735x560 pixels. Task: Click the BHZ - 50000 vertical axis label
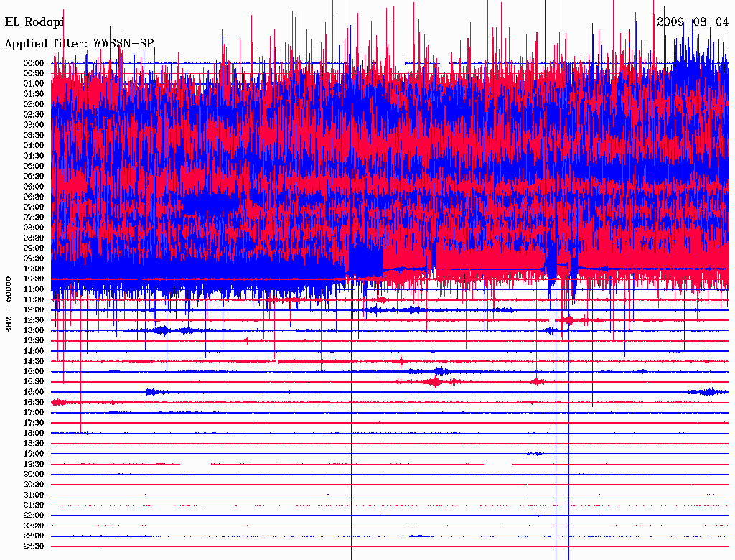click(9, 304)
